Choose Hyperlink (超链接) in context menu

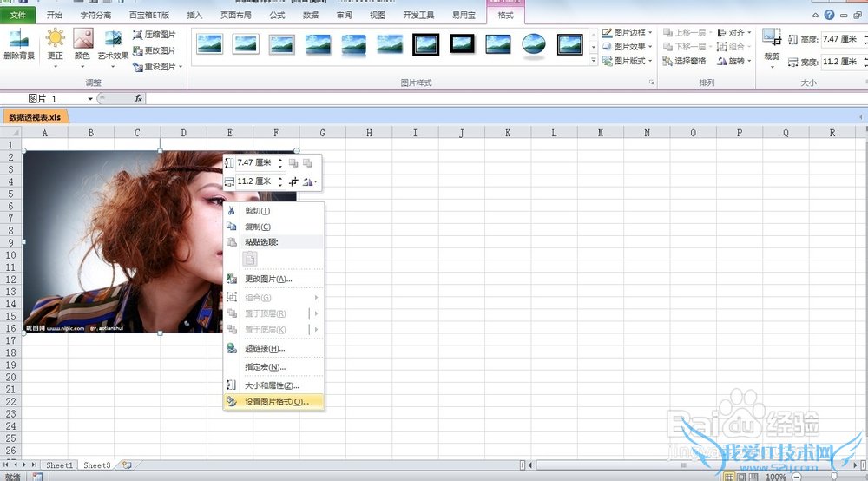[273, 348]
